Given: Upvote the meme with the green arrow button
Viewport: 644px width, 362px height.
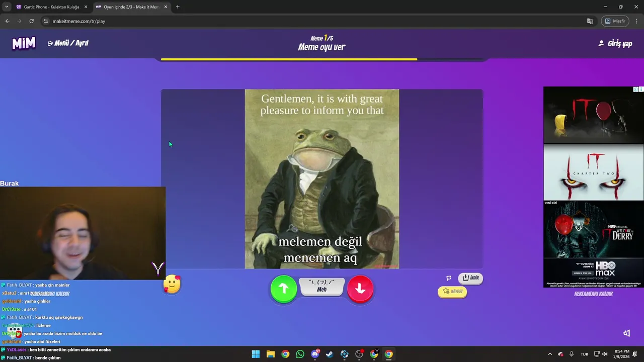Looking at the screenshot, I should tap(284, 289).
